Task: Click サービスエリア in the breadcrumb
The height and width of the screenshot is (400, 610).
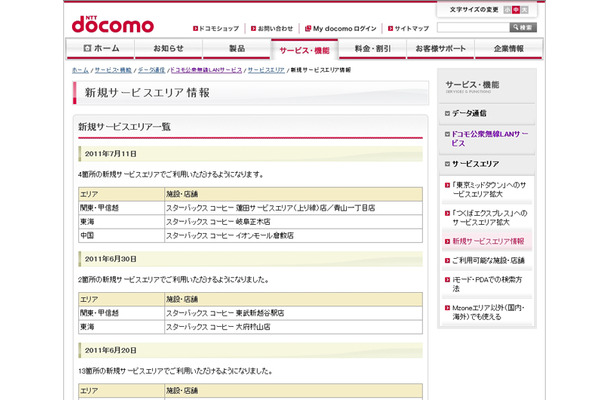Action: tap(266, 70)
